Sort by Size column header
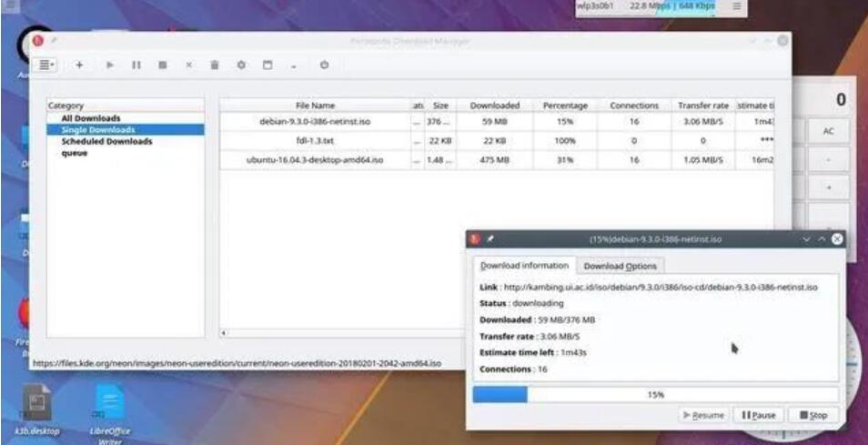This screenshot has width=868, height=445. (x=440, y=106)
